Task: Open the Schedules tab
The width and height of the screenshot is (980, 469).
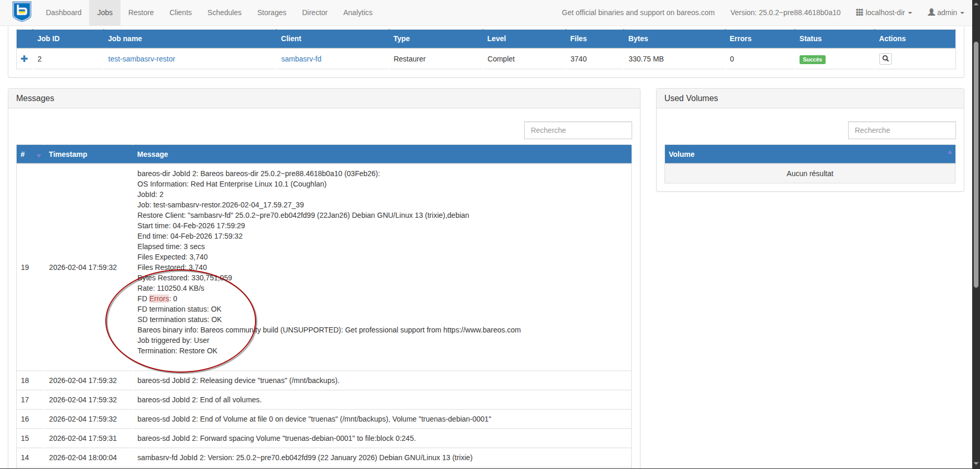Action: point(224,13)
